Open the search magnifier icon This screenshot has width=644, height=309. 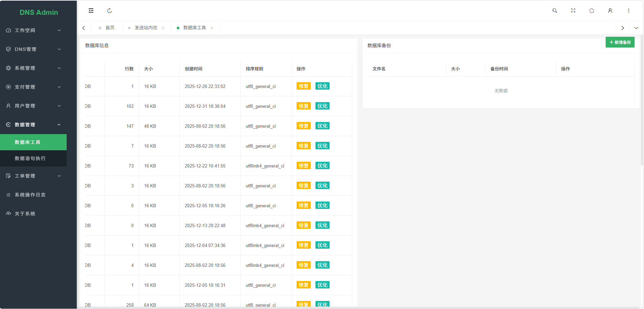click(x=554, y=11)
